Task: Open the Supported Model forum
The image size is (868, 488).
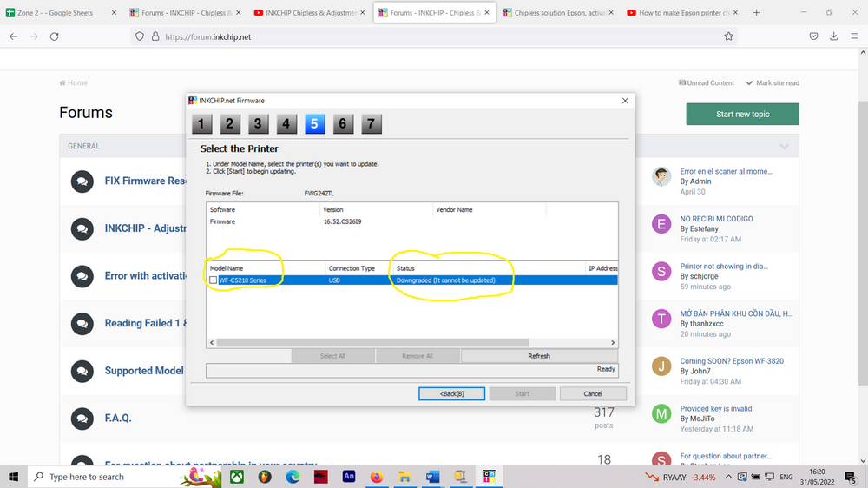Action: 144,371
